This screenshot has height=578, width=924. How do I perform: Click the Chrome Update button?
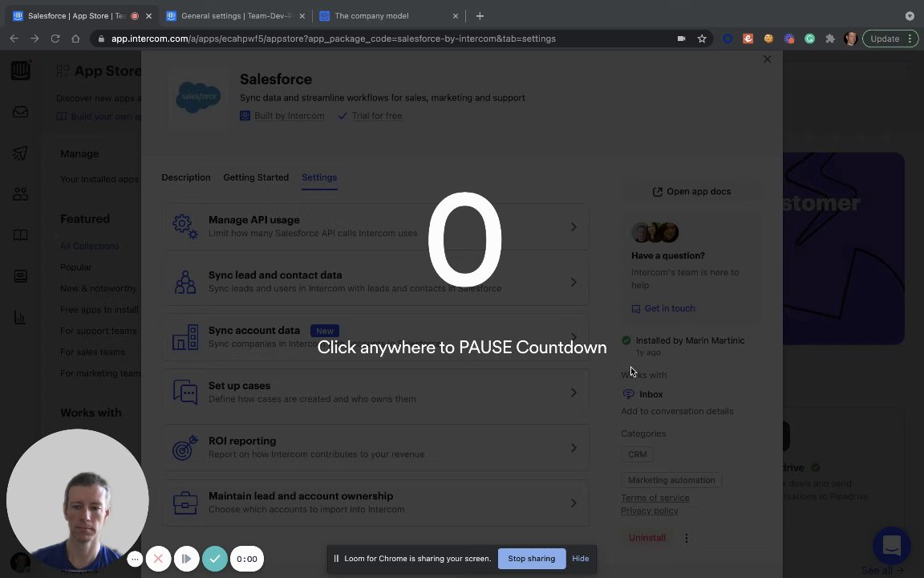coord(890,39)
